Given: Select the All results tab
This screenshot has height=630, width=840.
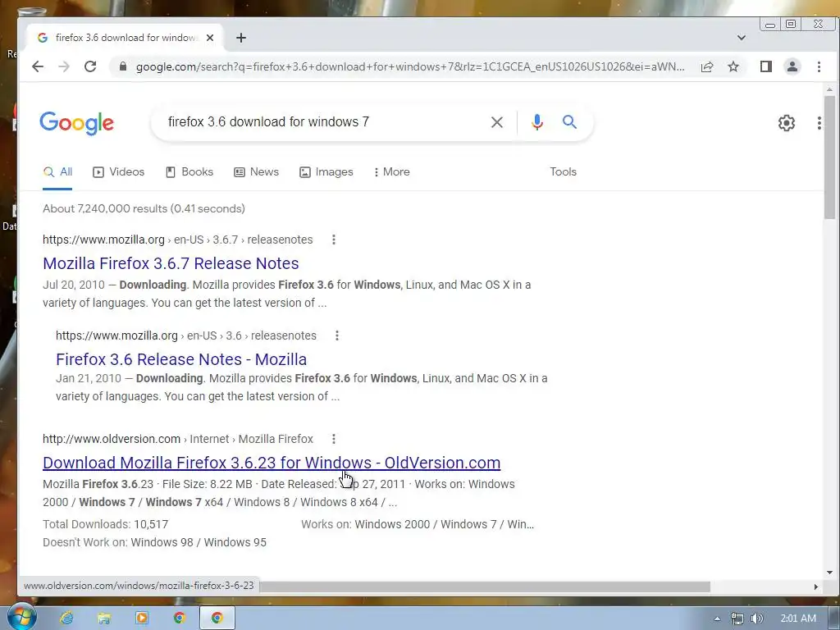Looking at the screenshot, I should point(57,172).
